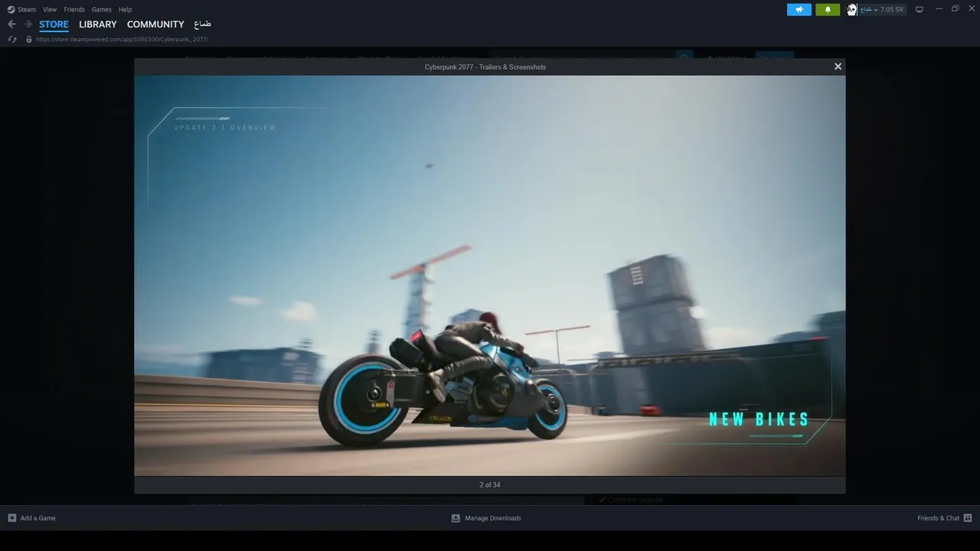The width and height of the screenshot is (980, 551).
Task: Click the skull profile avatar
Action: pos(851,9)
